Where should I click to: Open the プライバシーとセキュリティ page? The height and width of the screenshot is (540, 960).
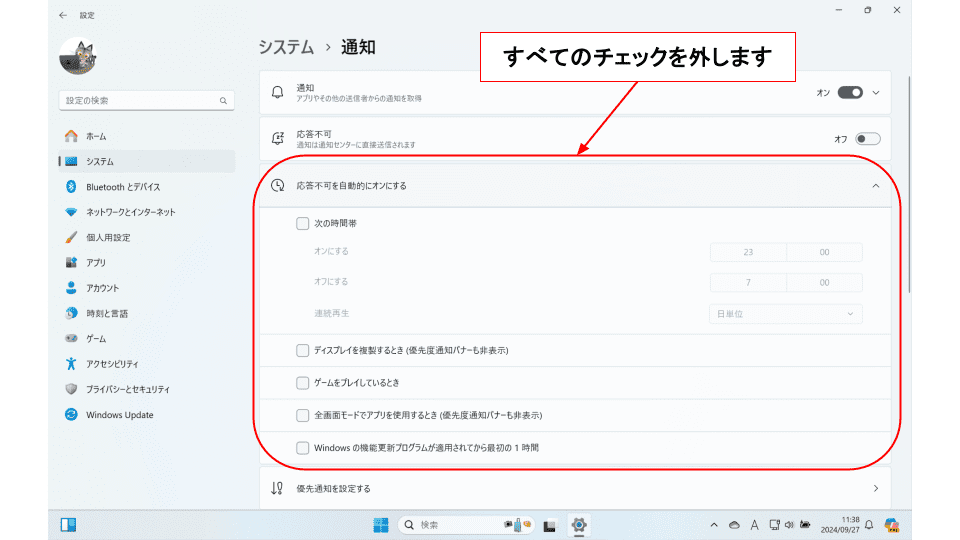click(127, 389)
